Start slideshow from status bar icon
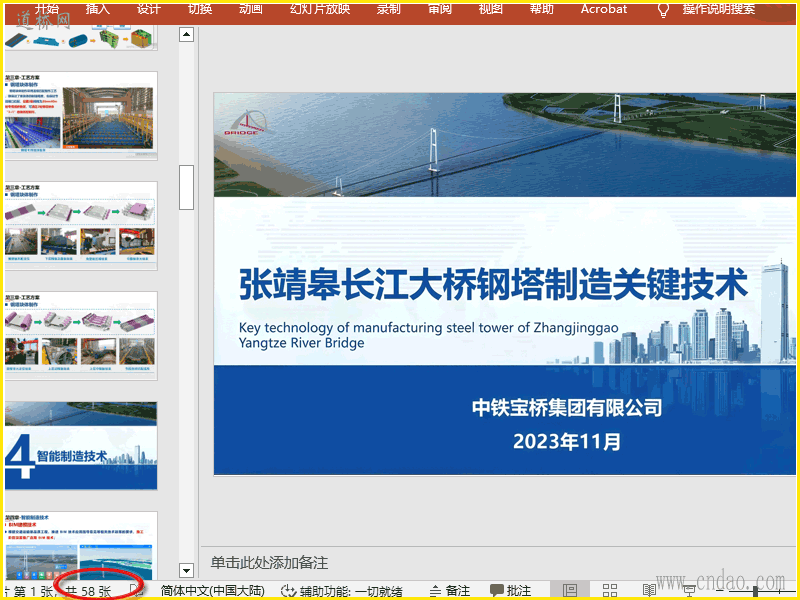This screenshot has width=800, height=600. click(x=689, y=591)
